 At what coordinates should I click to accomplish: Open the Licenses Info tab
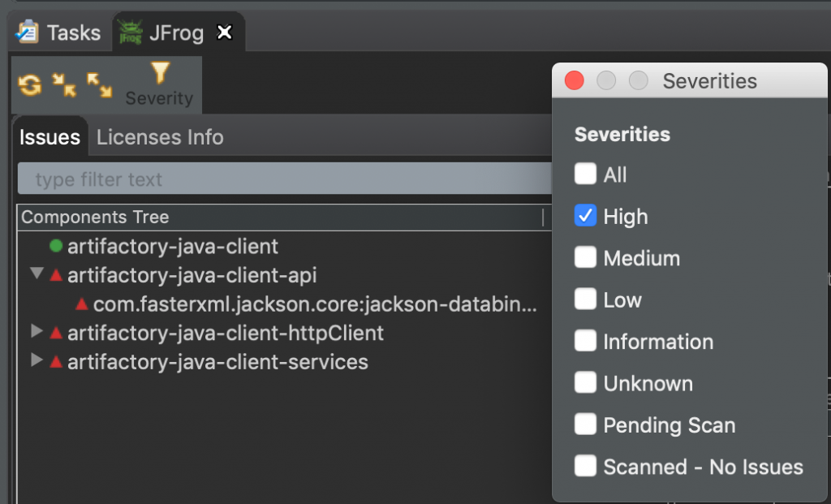pyautogui.click(x=160, y=137)
